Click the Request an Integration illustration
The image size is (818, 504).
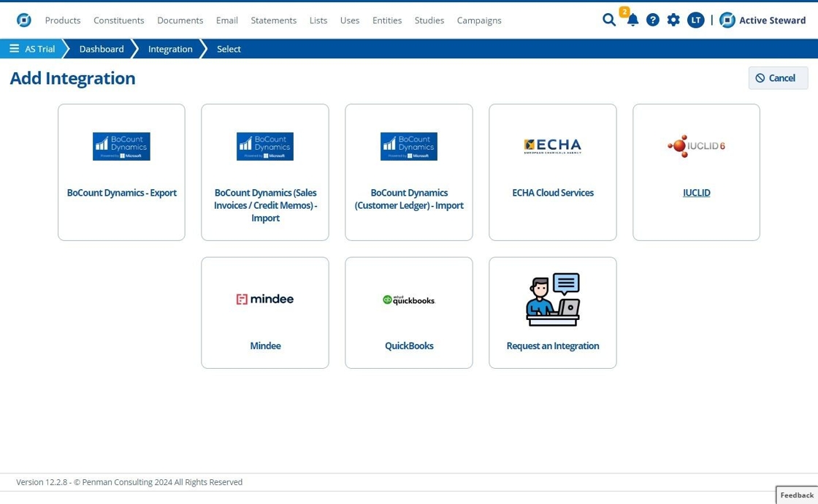(553, 299)
